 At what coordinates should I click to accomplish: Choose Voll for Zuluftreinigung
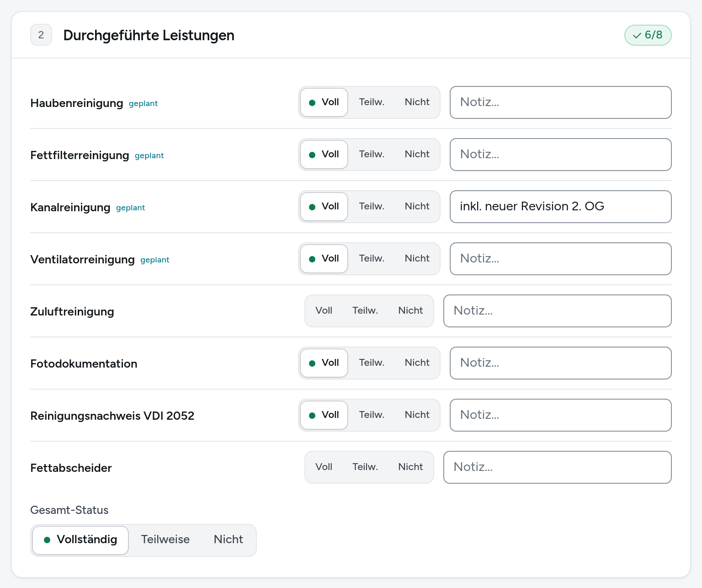pos(324,311)
